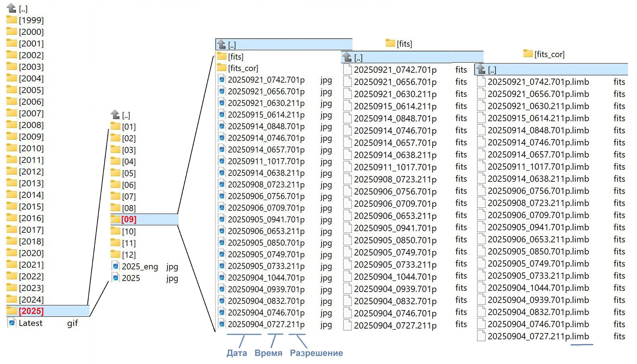637x364 pixels.
Task: Select 20250904_0727.211p.limb fits file
Action: [x=538, y=336]
